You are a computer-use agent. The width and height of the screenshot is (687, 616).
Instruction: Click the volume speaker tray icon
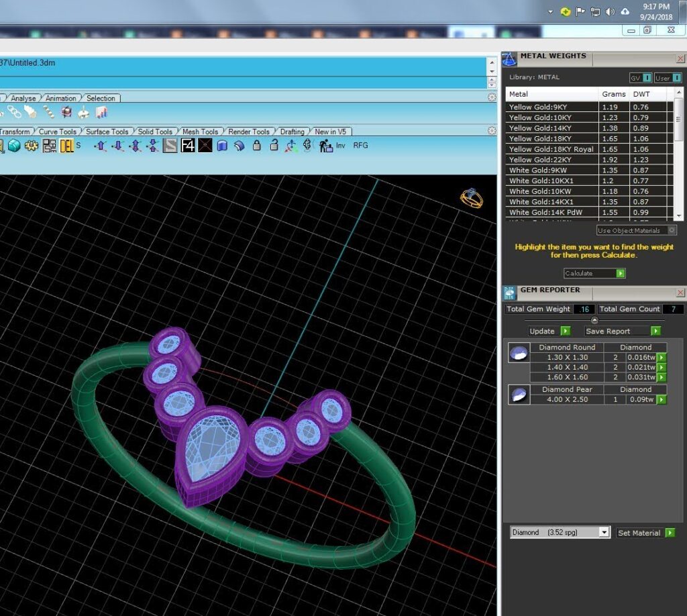tap(610, 12)
